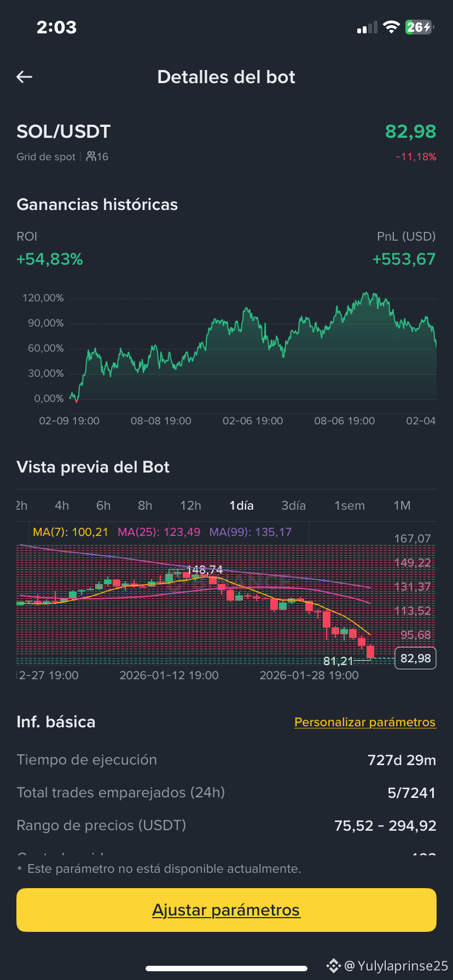Switch chart to 8h timeframe
The height and width of the screenshot is (980, 453).
[x=145, y=505]
